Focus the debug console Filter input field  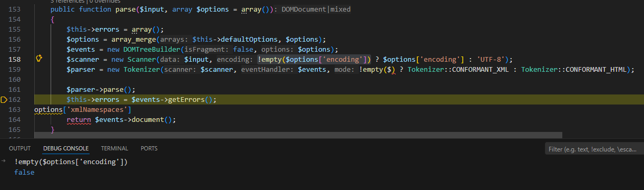pos(594,149)
